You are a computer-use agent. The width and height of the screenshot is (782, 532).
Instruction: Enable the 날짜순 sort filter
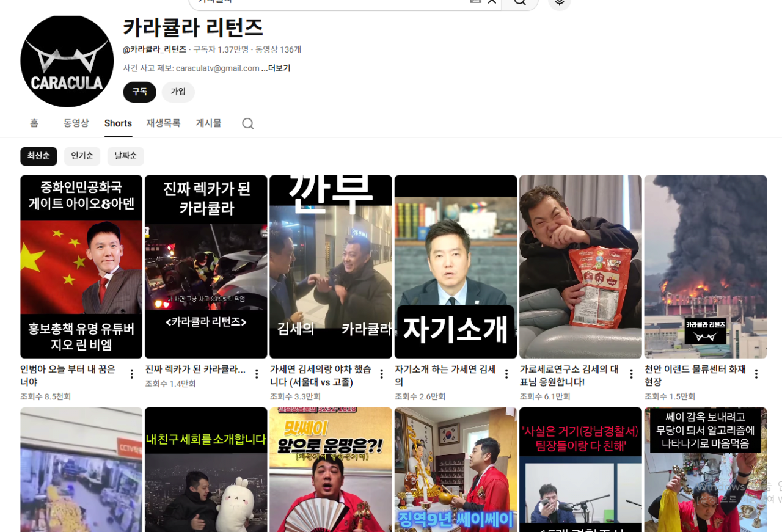coord(125,156)
